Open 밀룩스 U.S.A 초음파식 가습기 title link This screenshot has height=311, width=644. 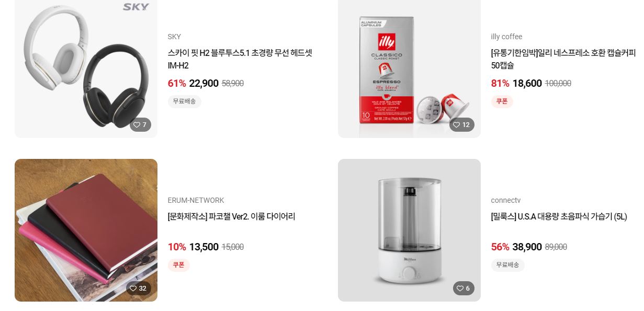tap(559, 216)
